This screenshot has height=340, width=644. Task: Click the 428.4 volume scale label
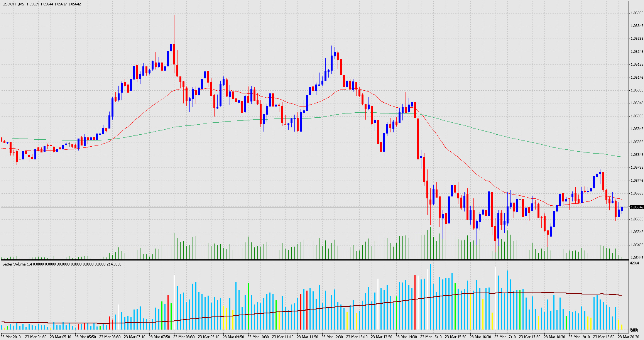634,263
